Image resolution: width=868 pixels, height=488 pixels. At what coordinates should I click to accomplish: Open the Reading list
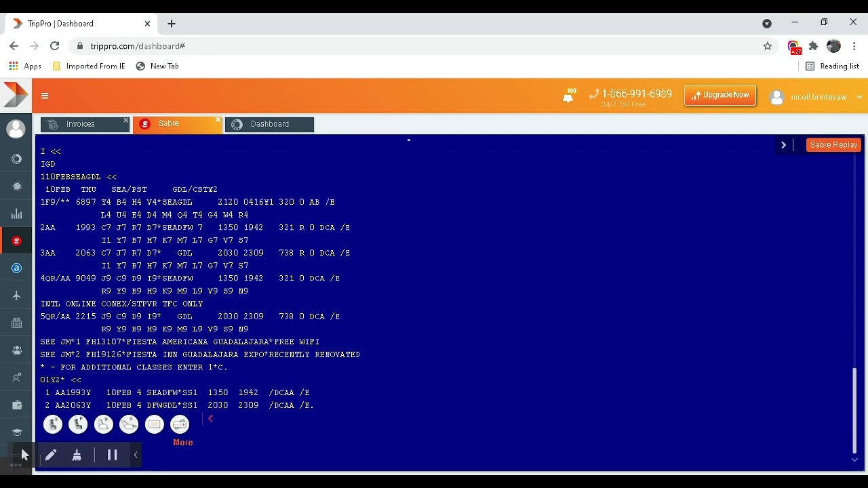pyautogui.click(x=832, y=66)
